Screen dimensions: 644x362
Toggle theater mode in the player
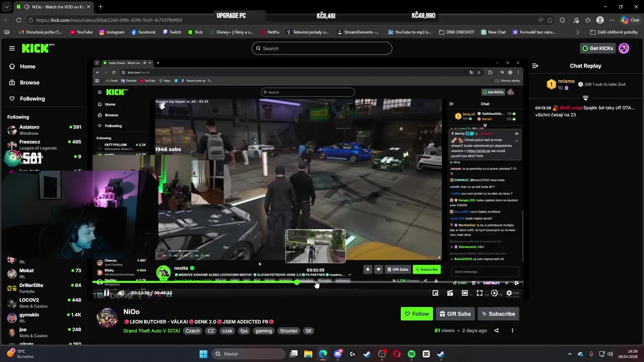click(465, 293)
